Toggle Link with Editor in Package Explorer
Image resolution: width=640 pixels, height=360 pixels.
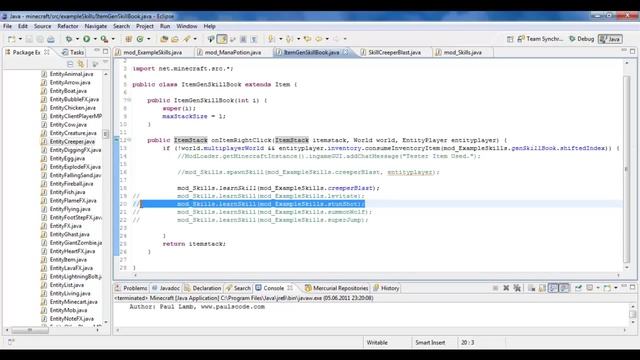point(81,64)
